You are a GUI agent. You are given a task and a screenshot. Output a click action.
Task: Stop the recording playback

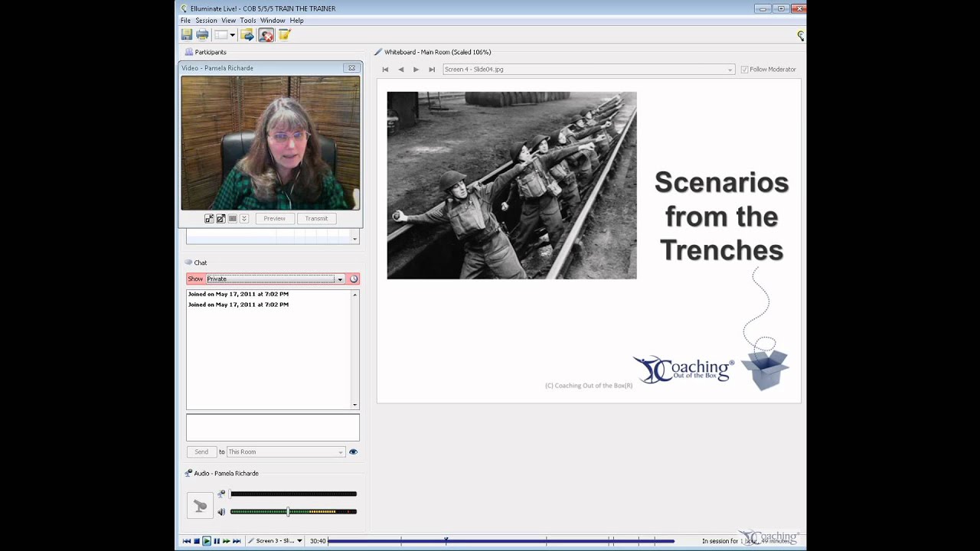click(196, 541)
